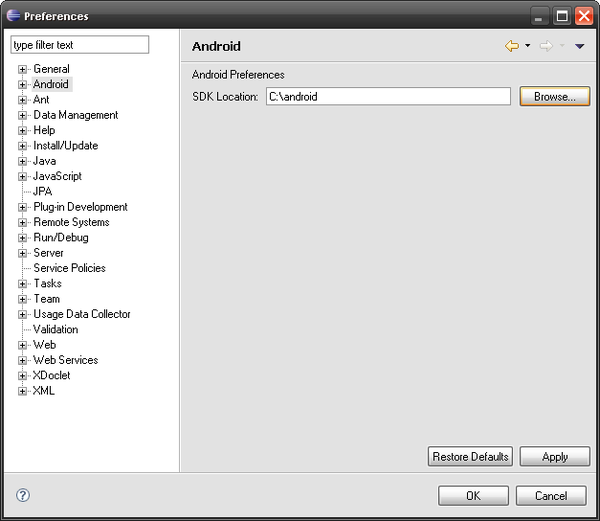The height and width of the screenshot is (521, 600).
Task: Select the XDoclet category
Action: coord(51,375)
